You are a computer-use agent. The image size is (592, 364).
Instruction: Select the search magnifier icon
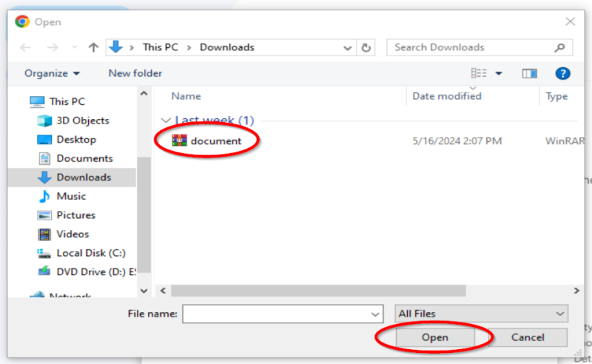[560, 47]
